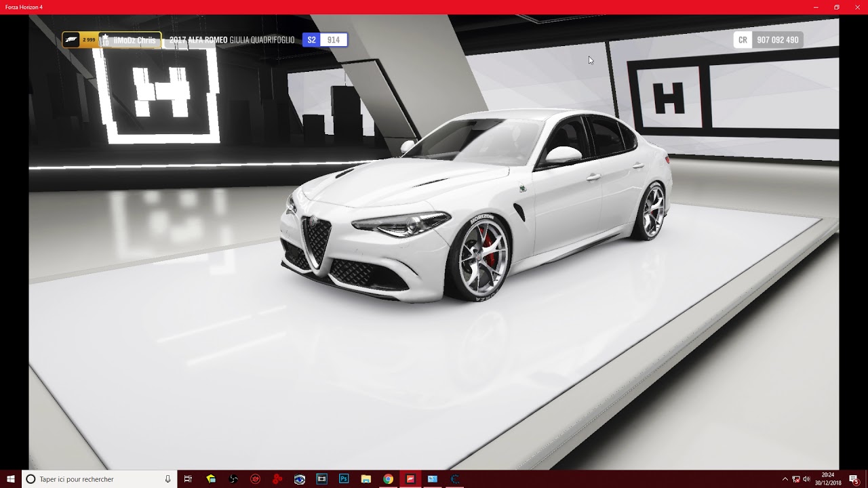Click the Forza Horizon 4 window title
Image resolution: width=868 pixels, height=488 pixels.
coord(24,7)
